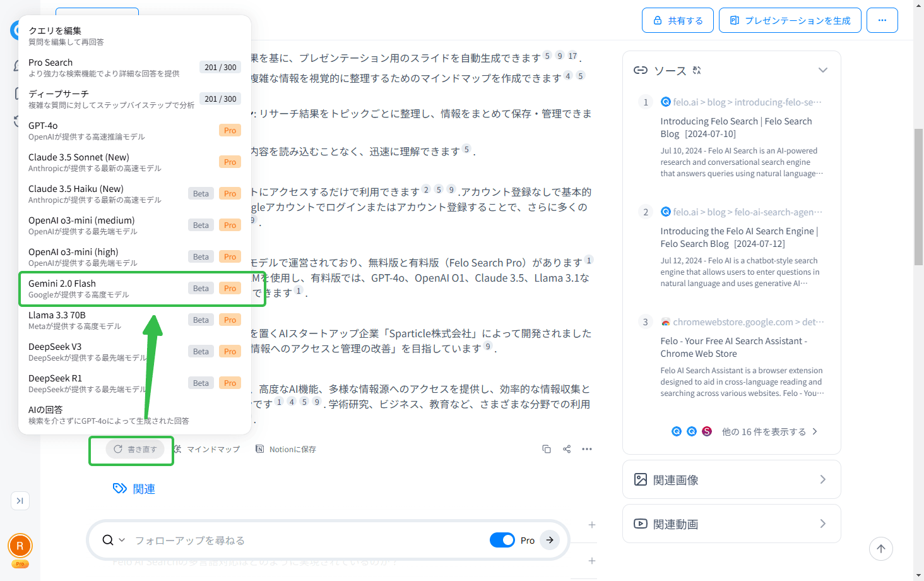Open the R user profile avatar

pyautogui.click(x=20, y=546)
